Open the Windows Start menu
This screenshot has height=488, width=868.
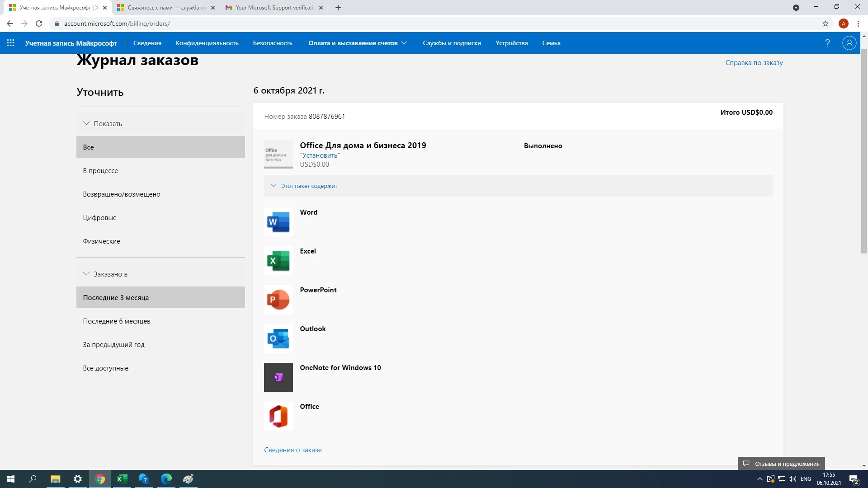pos(11,479)
